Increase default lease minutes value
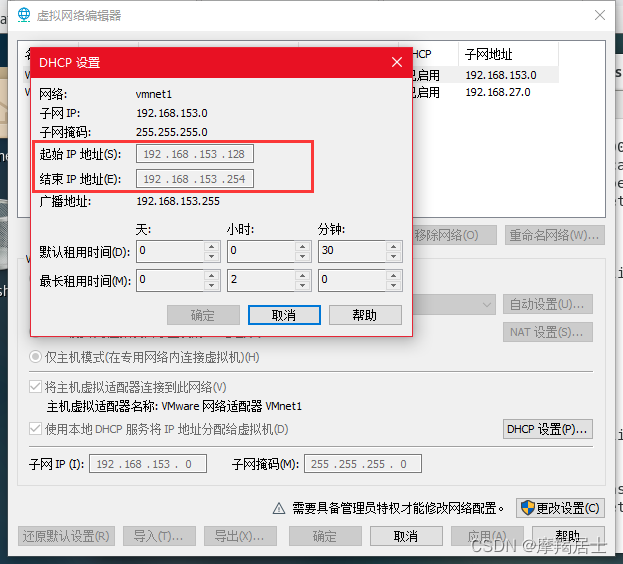 [393, 246]
